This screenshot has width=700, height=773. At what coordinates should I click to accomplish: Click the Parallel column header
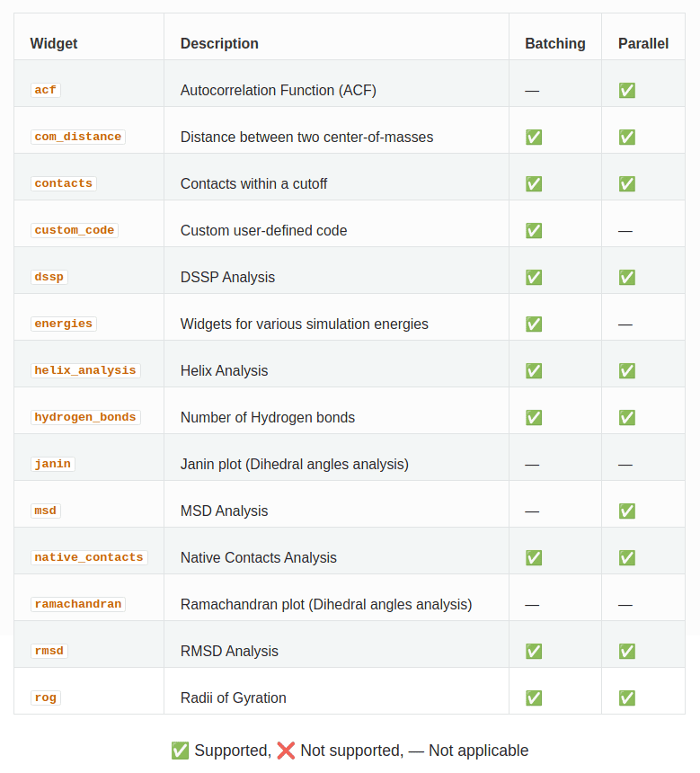643,43
